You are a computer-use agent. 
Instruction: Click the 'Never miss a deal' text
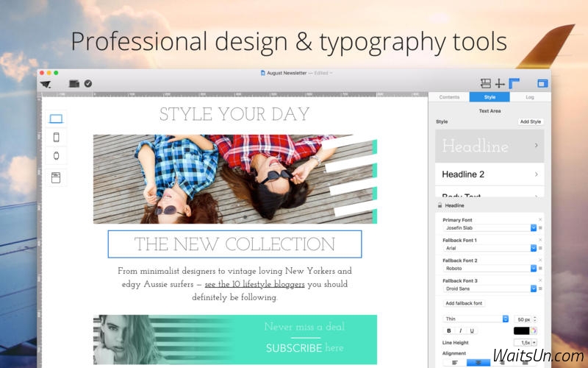click(x=304, y=326)
